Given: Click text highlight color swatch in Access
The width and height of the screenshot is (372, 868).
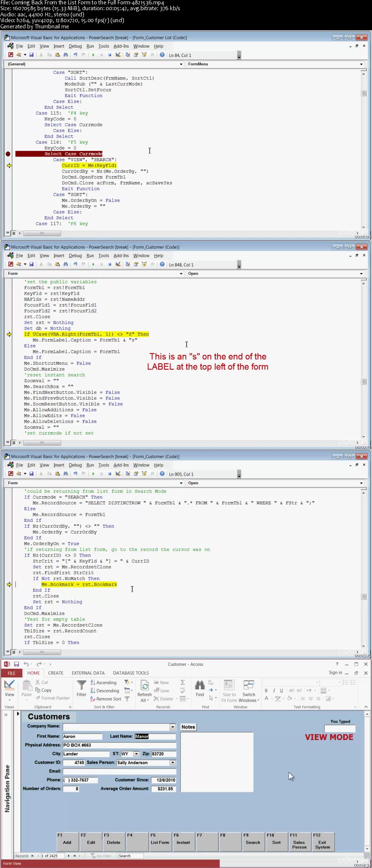Looking at the screenshot, I should tap(278, 699).
